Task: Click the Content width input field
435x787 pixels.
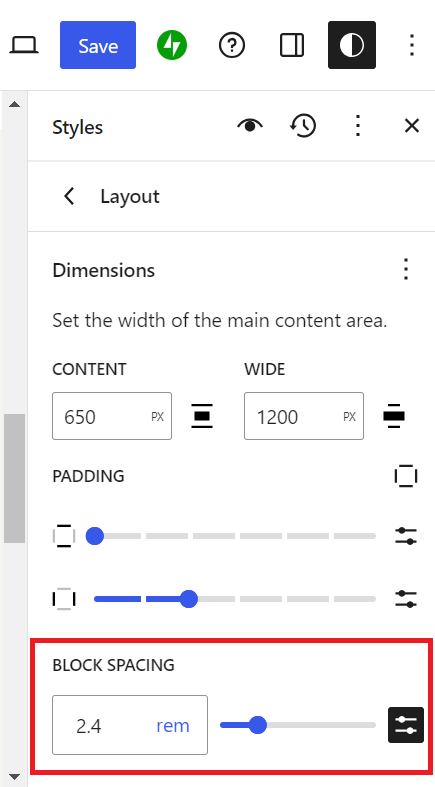Action: pos(112,416)
